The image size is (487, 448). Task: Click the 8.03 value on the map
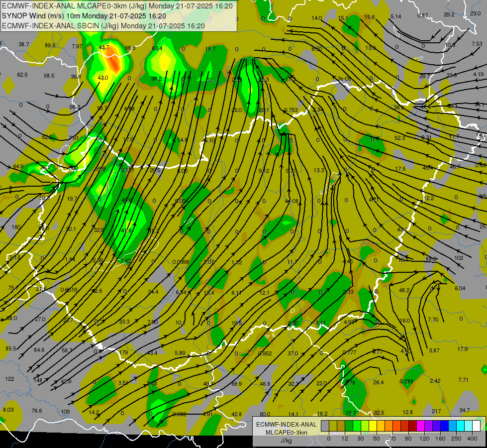click(x=8, y=410)
